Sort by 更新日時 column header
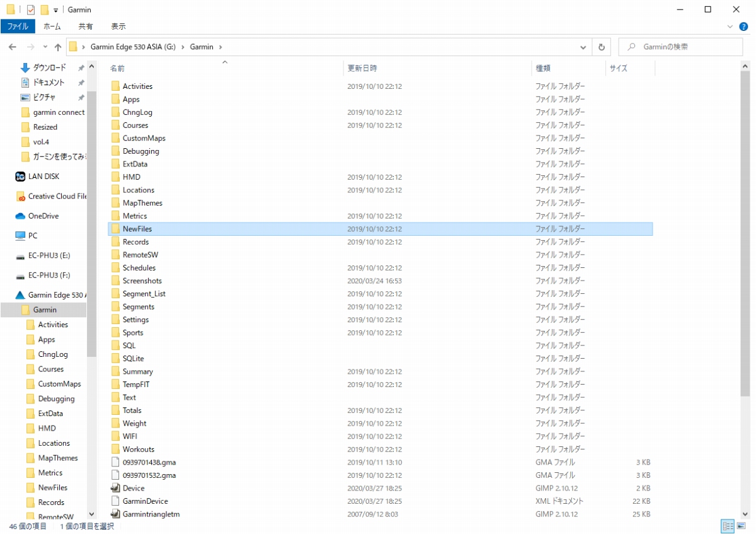756x534 pixels. coord(362,68)
